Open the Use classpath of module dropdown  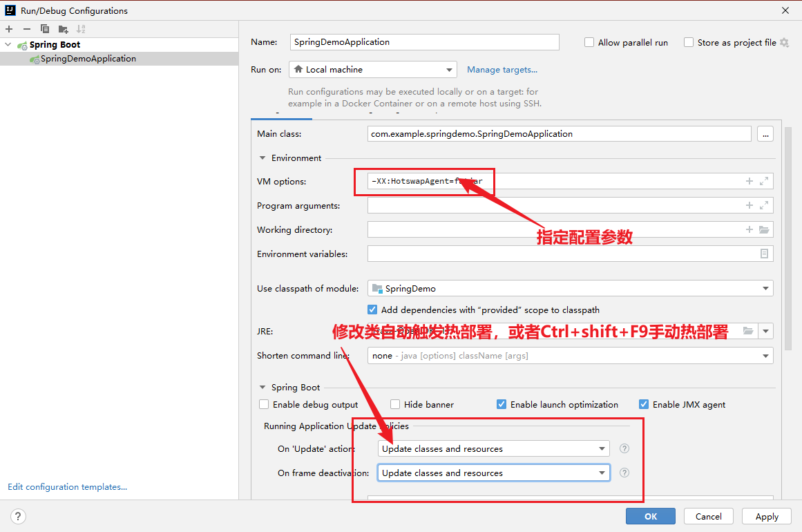[x=571, y=289]
